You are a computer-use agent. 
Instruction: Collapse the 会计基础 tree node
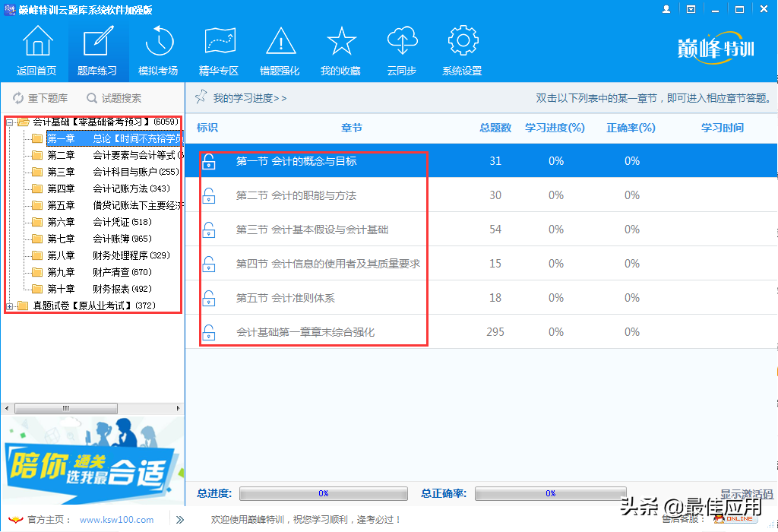(10, 122)
